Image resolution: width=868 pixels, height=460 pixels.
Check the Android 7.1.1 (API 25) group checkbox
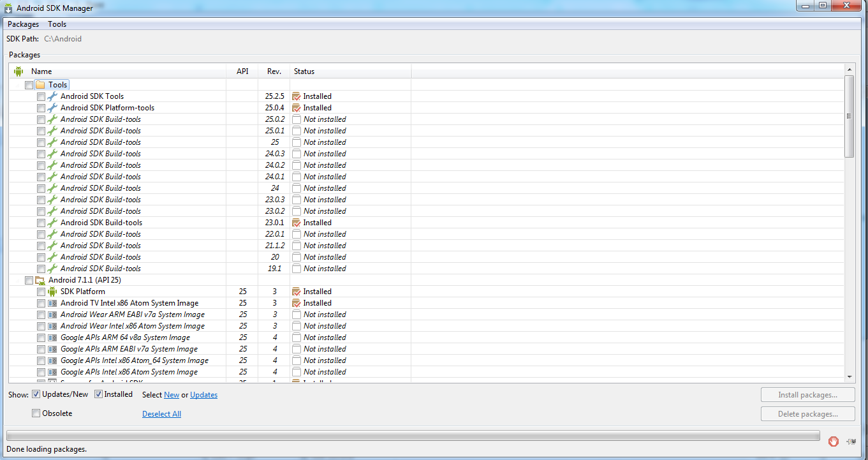point(29,280)
